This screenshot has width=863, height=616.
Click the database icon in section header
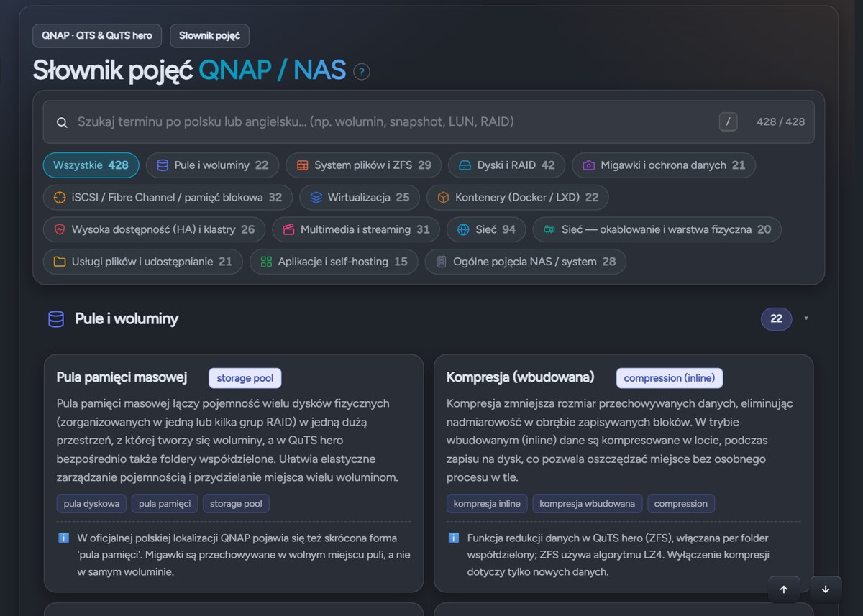[x=56, y=319]
